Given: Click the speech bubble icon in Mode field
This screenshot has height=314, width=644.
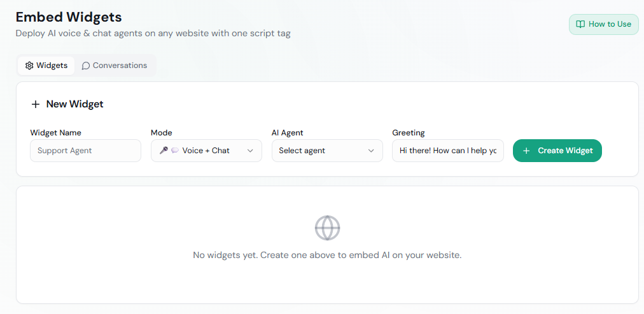Looking at the screenshot, I should (x=175, y=151).
